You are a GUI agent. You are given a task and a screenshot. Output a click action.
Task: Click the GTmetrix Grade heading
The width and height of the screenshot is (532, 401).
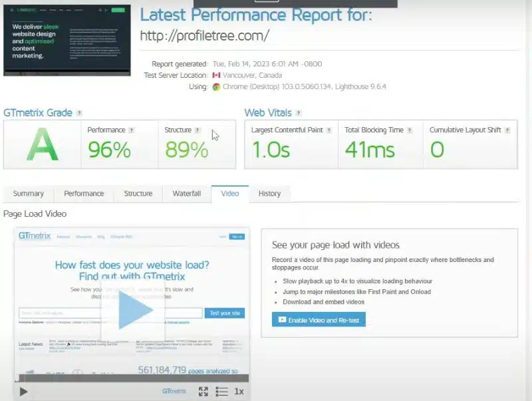[38, 112]
